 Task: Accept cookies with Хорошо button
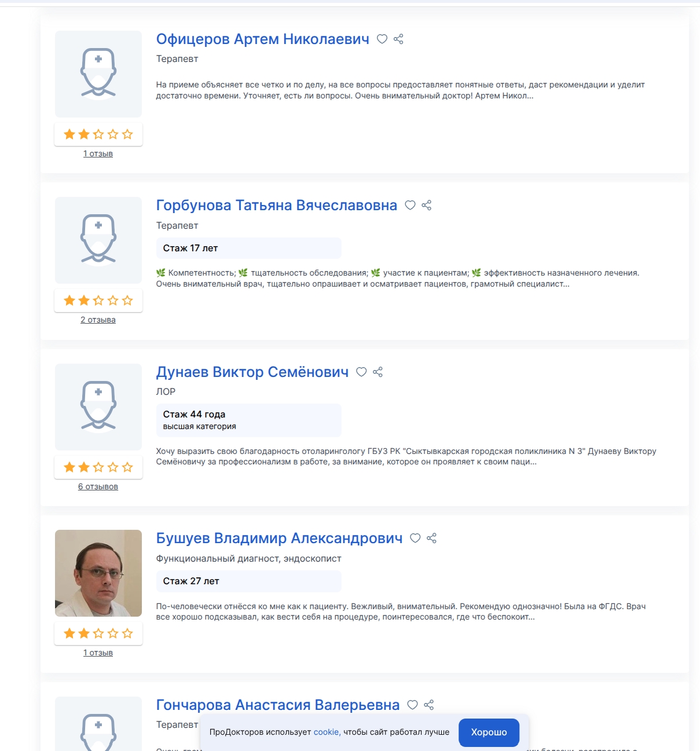[489, 732]
